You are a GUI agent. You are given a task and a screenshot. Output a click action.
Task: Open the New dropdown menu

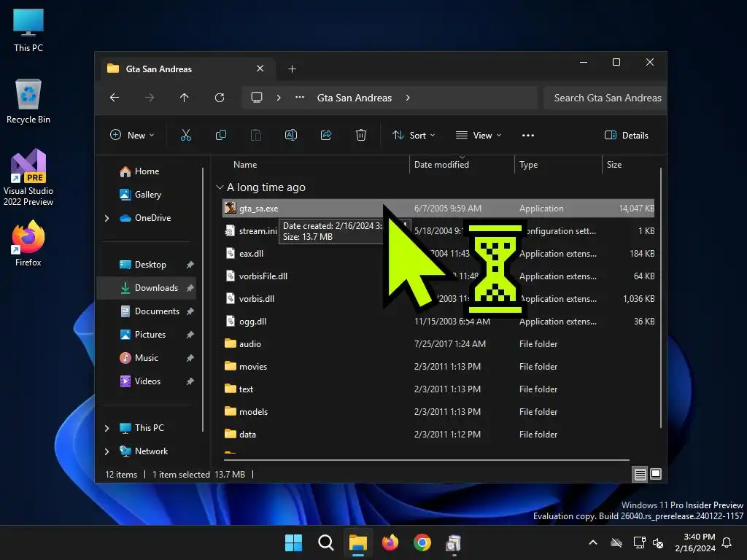coord(132,135)
